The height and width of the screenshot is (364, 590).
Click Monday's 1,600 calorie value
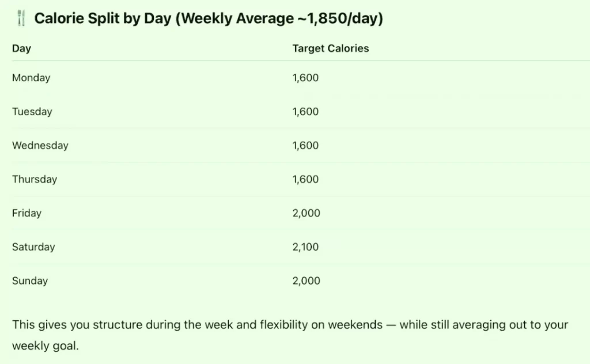point(305,78)
